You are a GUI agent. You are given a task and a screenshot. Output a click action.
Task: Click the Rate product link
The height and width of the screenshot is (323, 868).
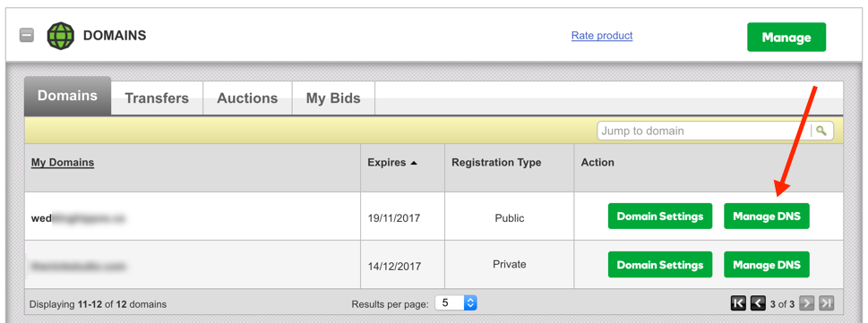[602, 36]
